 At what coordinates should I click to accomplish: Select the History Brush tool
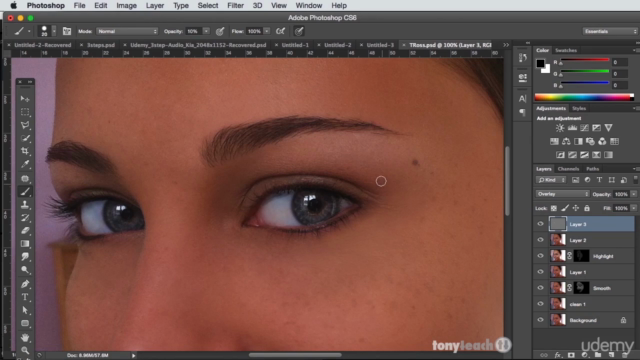(25, 218)
